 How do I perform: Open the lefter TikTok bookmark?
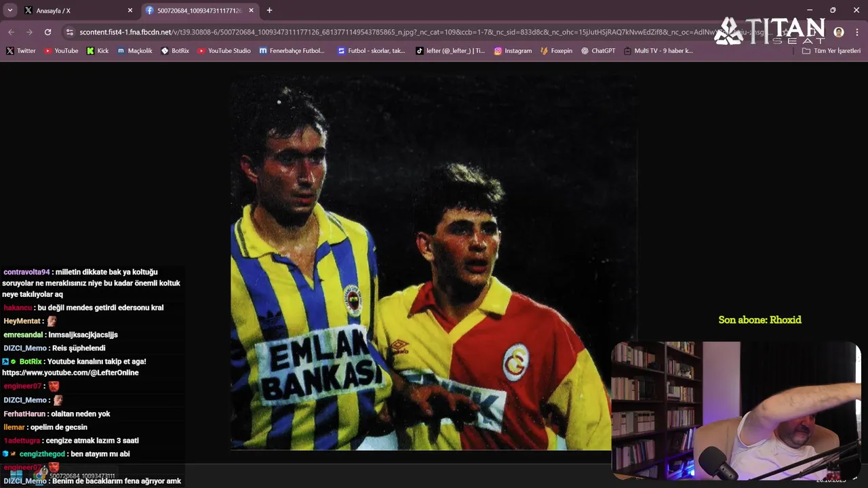450,51
